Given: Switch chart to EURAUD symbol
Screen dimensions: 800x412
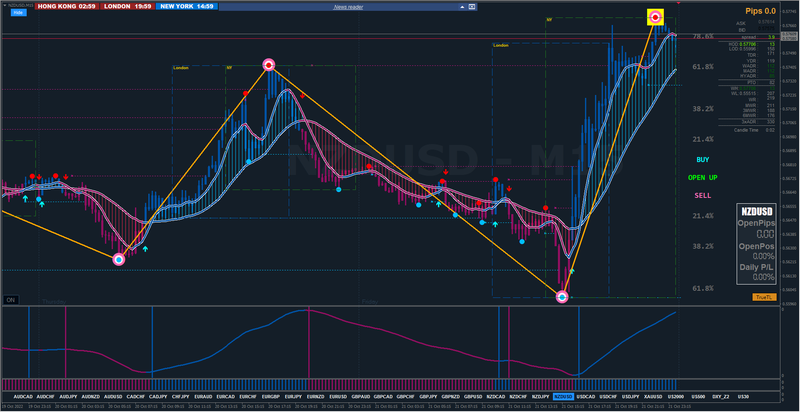Looking at the screenshot, I should 203,397.
